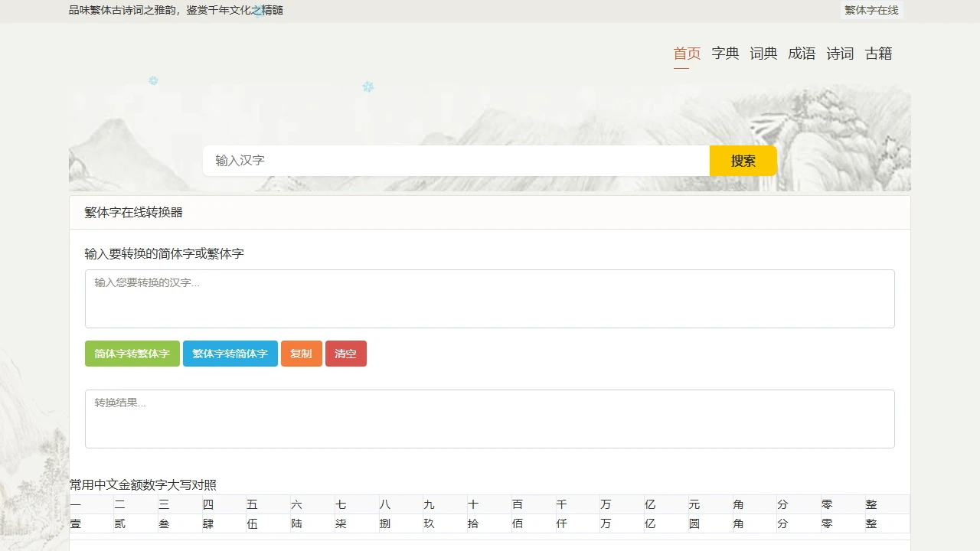Click the 圆 cell under 元
The height and width of the screenshot is (551, 980).
pos(694,524)
